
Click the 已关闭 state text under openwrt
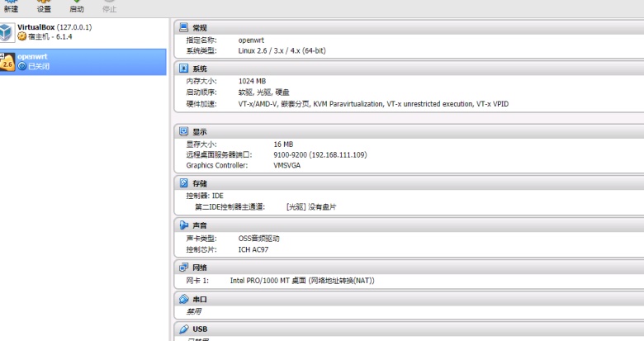pyautogui.click(x=39, y=66)
